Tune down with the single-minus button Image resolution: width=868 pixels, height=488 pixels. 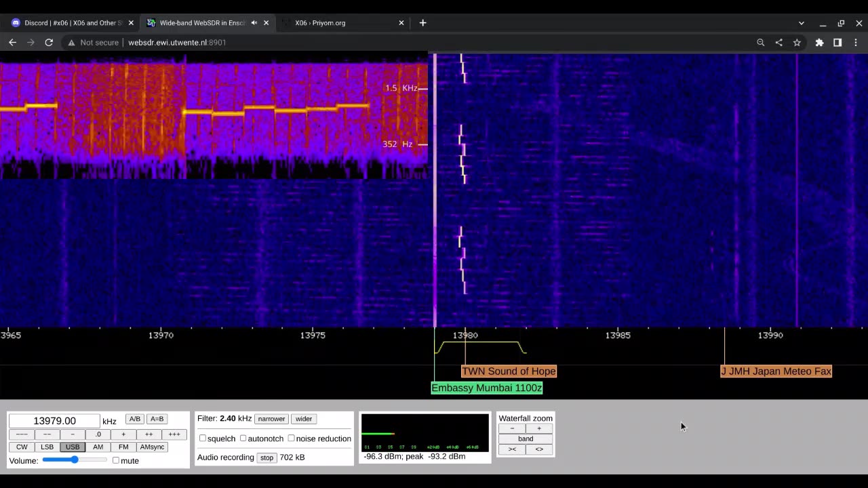tap(73, 434)
